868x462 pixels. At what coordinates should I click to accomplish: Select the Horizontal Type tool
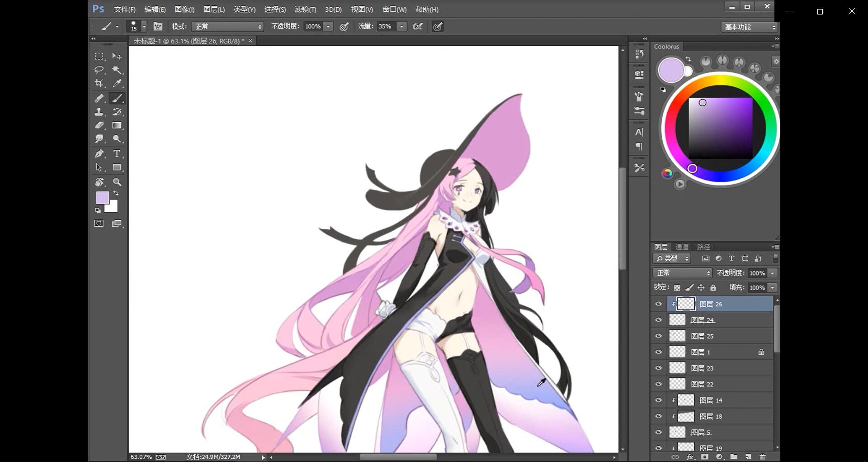tap(117, 154)
